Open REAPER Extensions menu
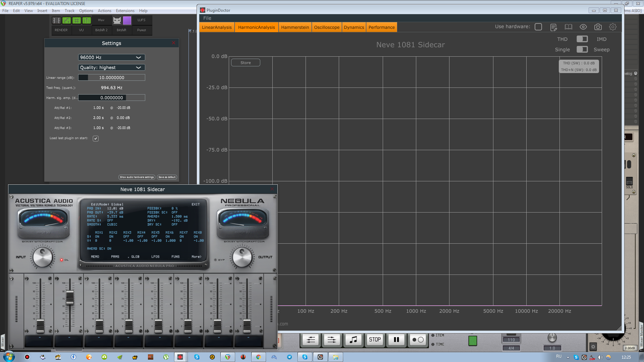Screen dimensions: 644x362 (125, 11)
